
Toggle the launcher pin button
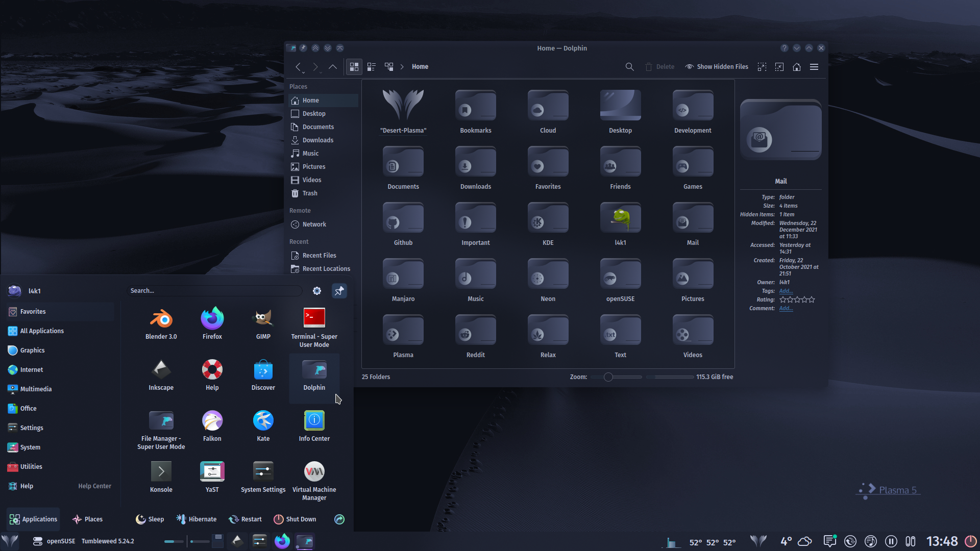pos(339,291)
